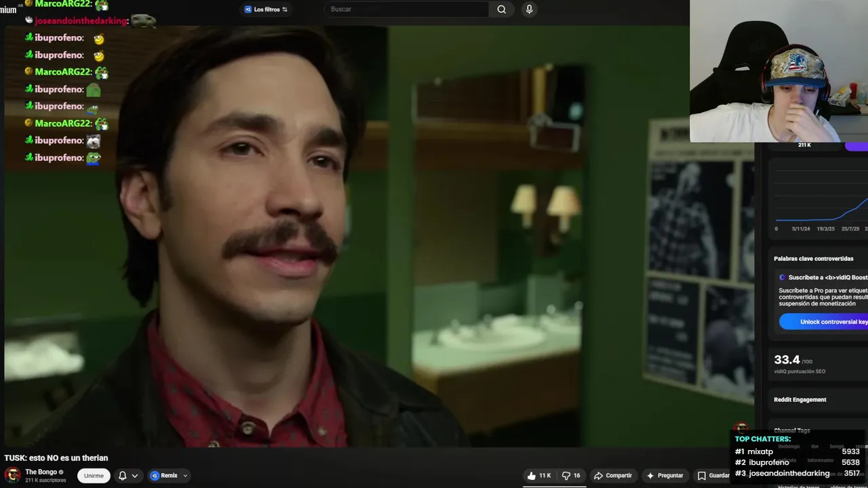Click the TOP CHATTERS heading
This screenshot has height=488, width=868.
tap(763, 439)
